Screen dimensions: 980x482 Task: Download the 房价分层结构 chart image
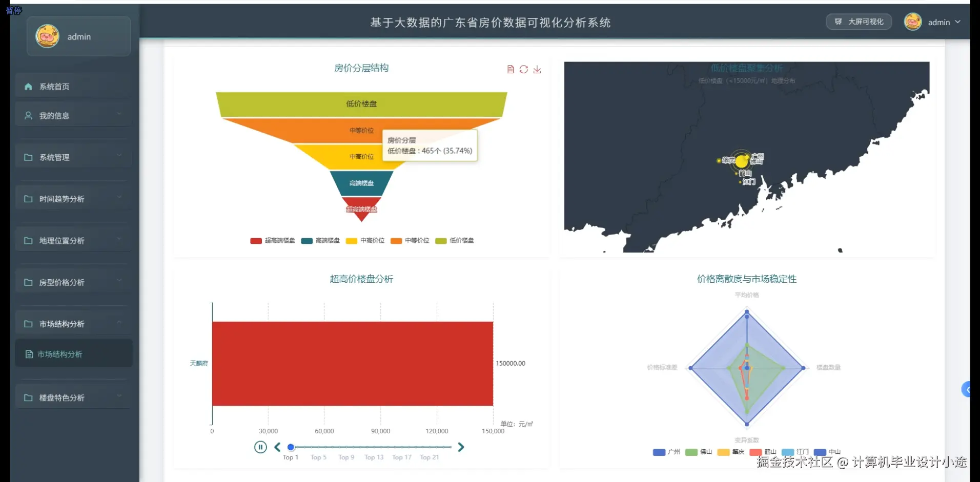537,69
